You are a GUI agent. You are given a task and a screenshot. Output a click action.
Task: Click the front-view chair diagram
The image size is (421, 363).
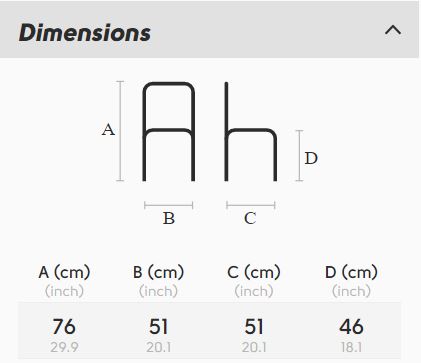coord(169,132)
